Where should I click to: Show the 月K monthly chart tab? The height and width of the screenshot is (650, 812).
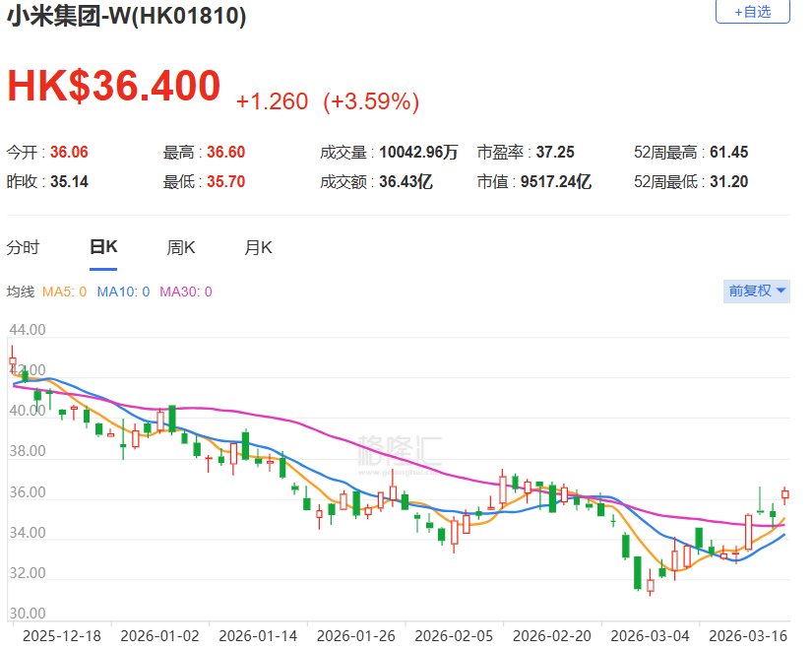pyautogui.click(x=258, y=247)
